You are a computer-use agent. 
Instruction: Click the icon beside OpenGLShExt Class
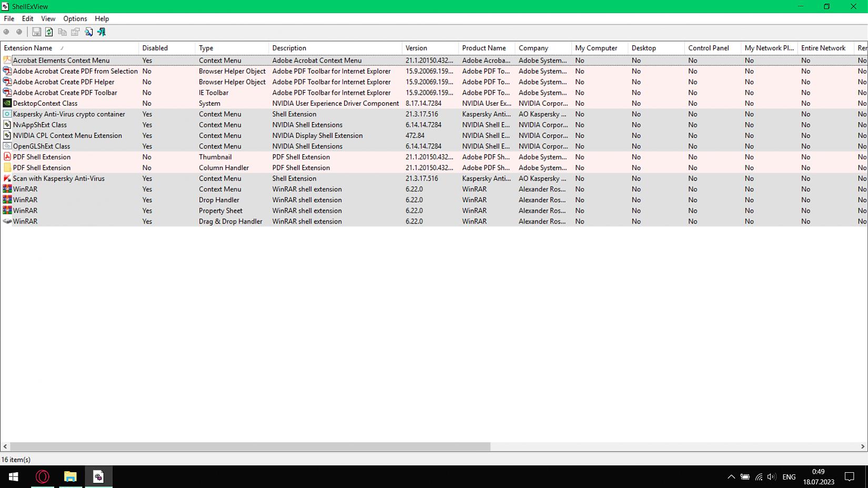pyautogui.click(x=7, y=146)
